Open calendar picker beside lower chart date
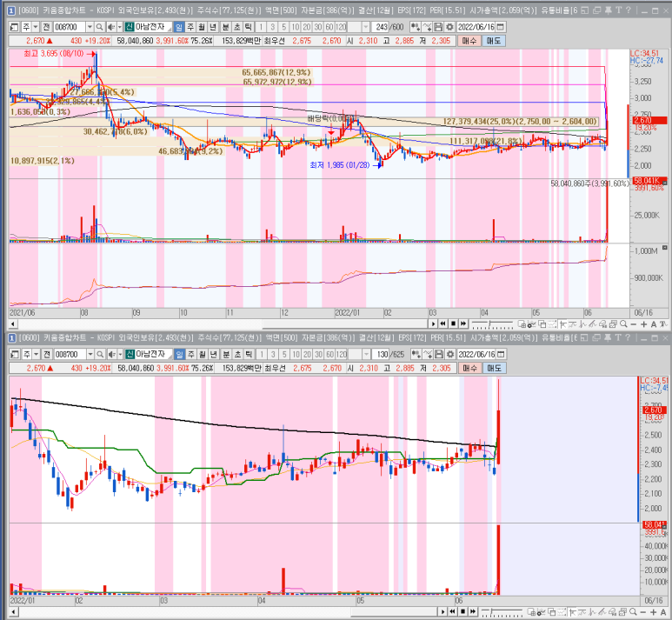Viewport: 672px width, 620px height. (x=501, y=354)
